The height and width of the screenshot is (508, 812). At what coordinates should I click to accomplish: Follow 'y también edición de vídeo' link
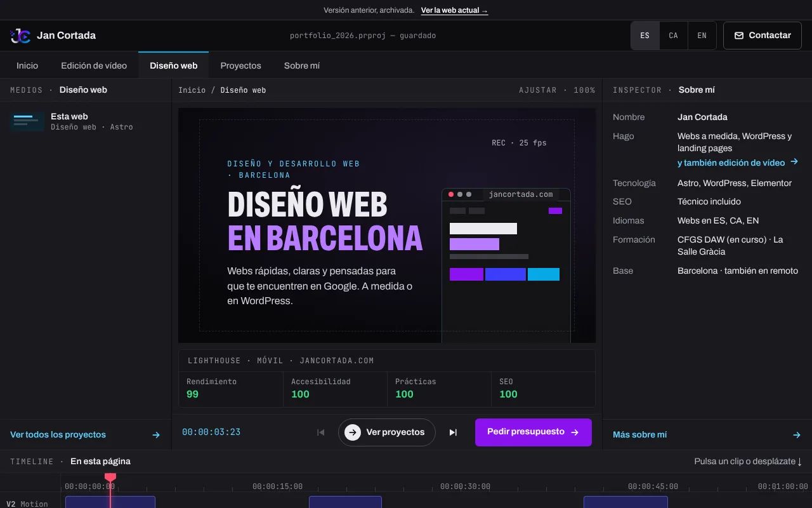coord(738,163)
